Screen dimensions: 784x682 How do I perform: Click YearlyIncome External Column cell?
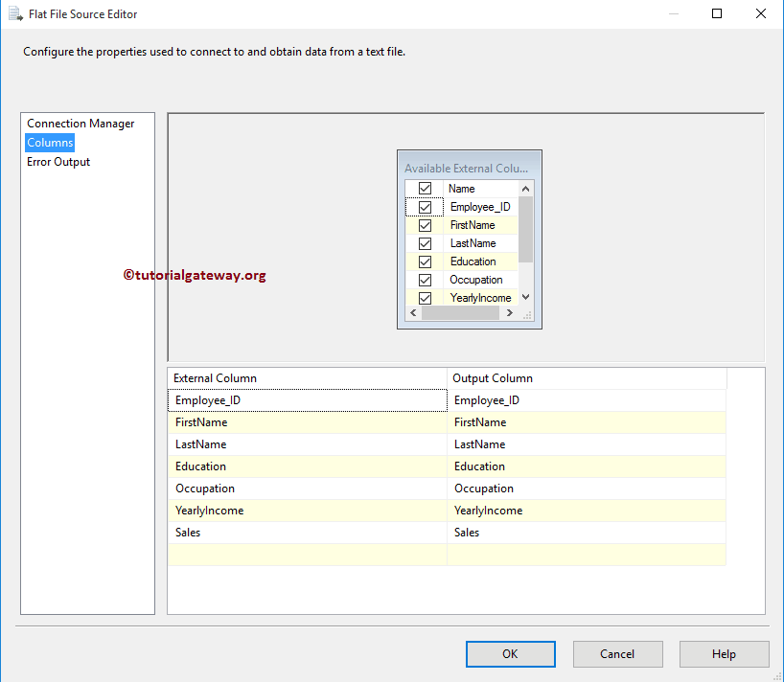point(307,511)
